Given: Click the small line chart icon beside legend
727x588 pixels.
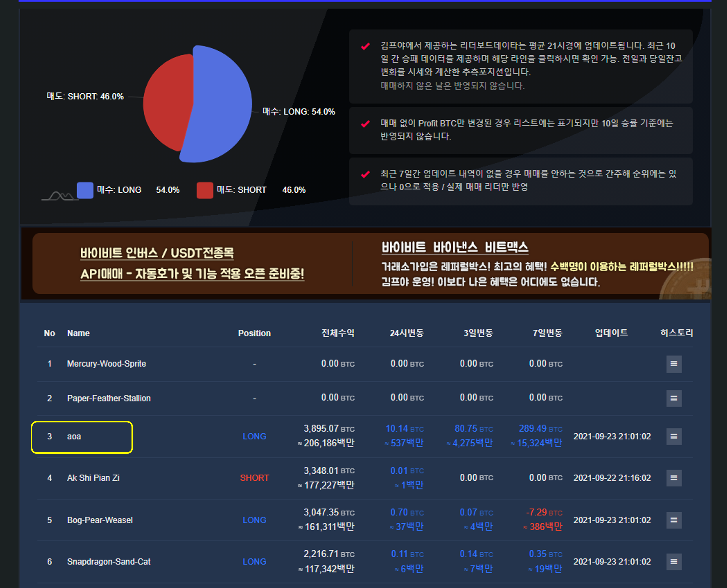Looking at the screenshot, I should point(60,195).
